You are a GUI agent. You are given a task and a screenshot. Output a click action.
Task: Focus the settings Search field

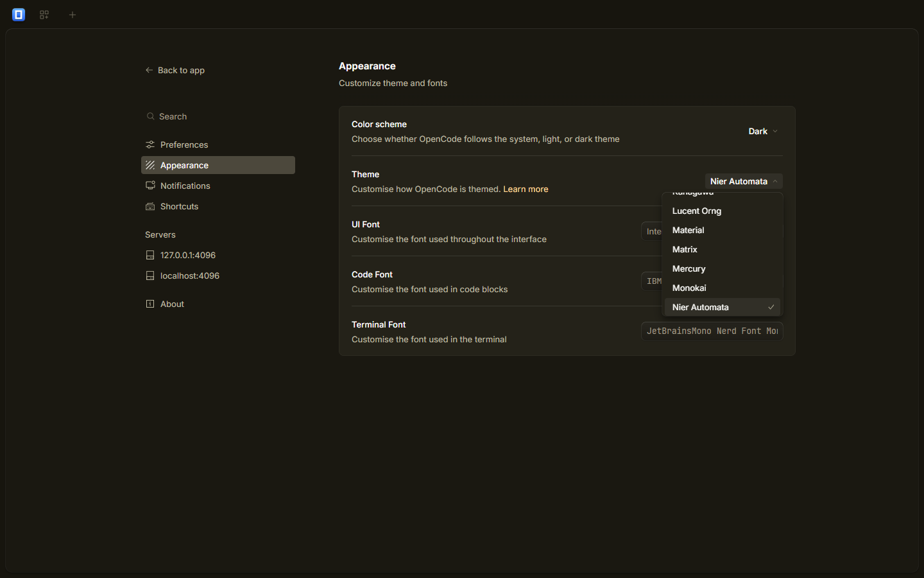tap(218, 116)
